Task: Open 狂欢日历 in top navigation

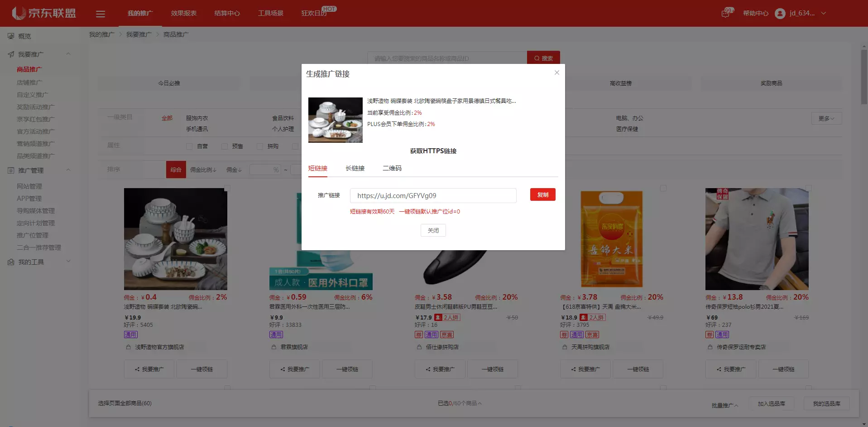Action: tap(314, 13)
